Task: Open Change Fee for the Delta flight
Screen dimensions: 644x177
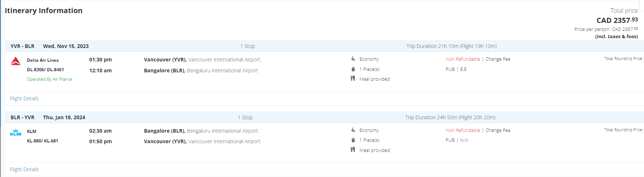Action: [498, 59]
